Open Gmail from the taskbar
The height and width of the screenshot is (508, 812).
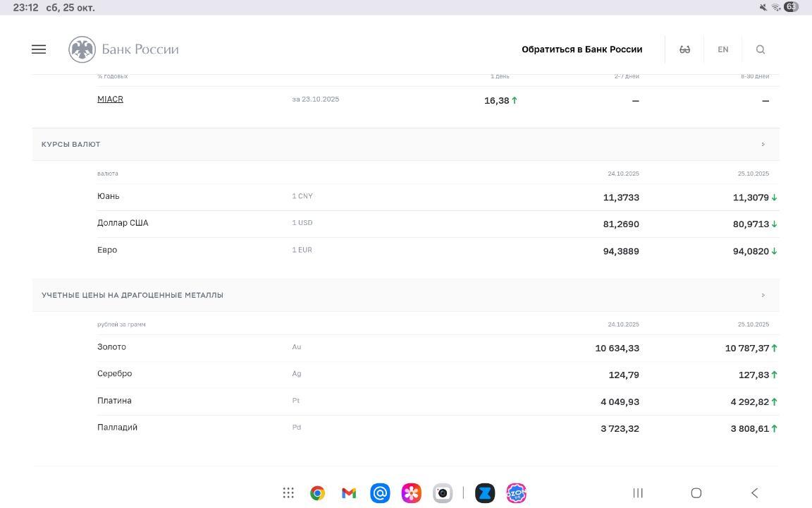pos(349,493)
